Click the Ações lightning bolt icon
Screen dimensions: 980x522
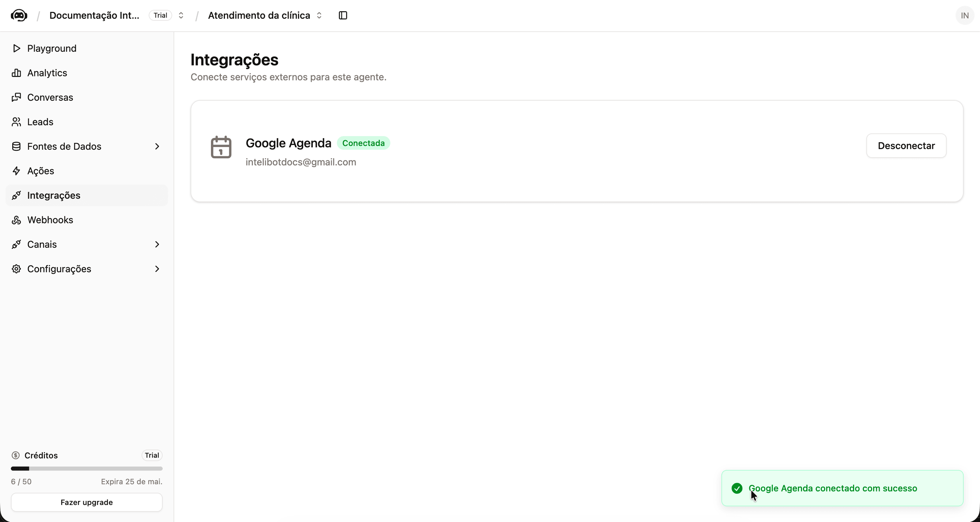tap(16, 171)
